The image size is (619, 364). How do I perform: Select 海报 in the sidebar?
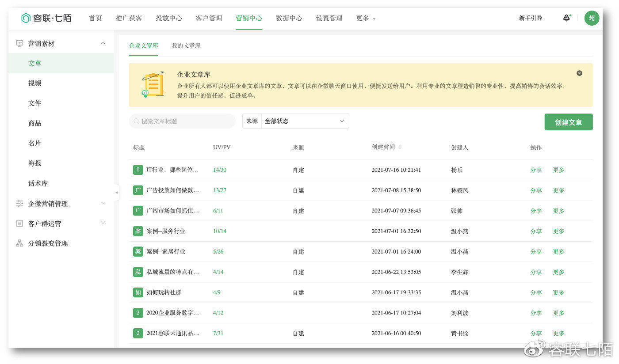click(x=35, y=163)
